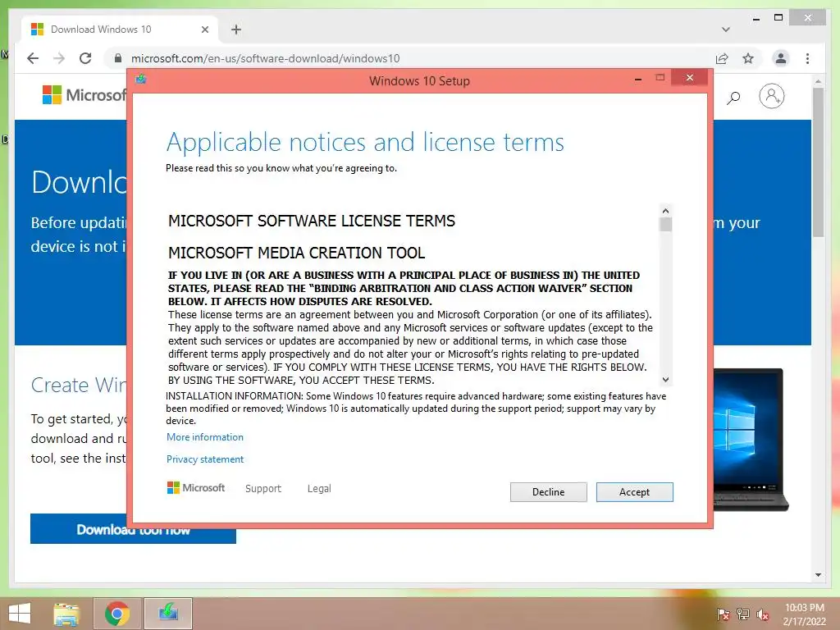
Task: Click the Chrome page scroll up arrow
Action: click(818, 81)
